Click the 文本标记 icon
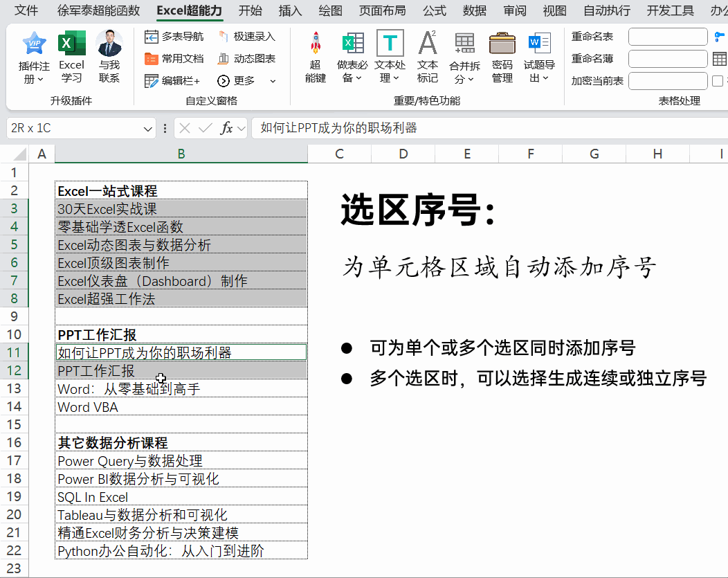Screen dimensions: 728x578 click(427, 43)
